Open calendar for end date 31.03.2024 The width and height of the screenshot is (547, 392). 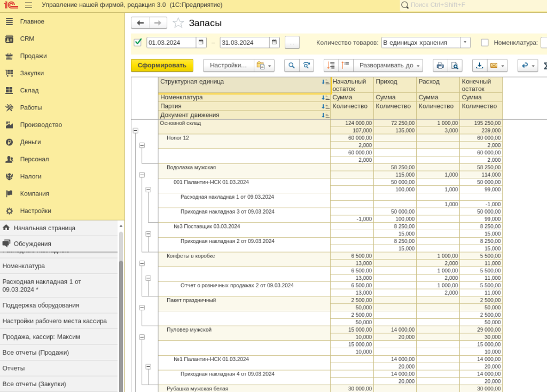(274, 43)
